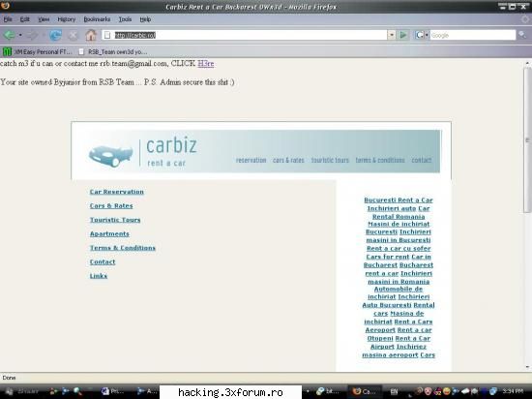Click the Rent a car cu sofer link
This screenshot has height=399, width=532.
click(x=399, y=249)
